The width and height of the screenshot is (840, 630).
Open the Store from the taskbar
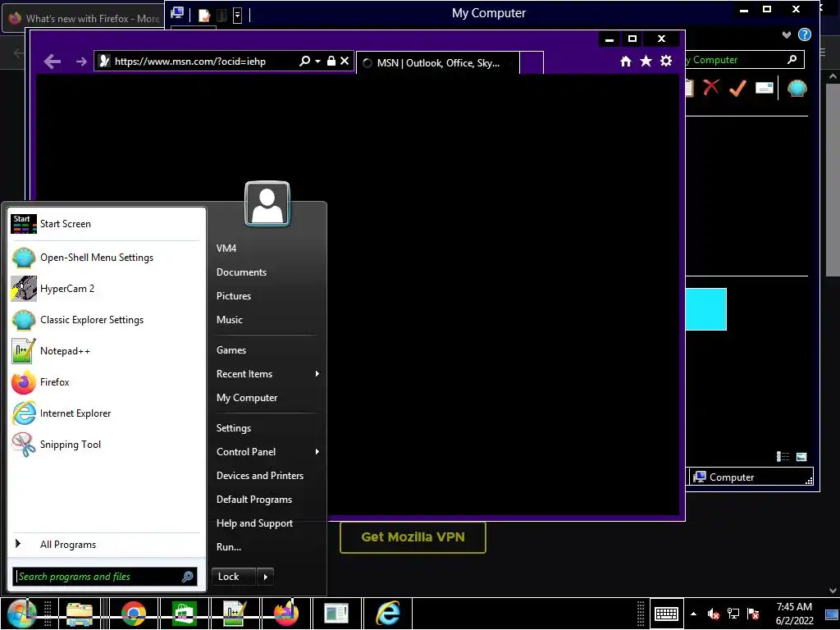[185, 614]
